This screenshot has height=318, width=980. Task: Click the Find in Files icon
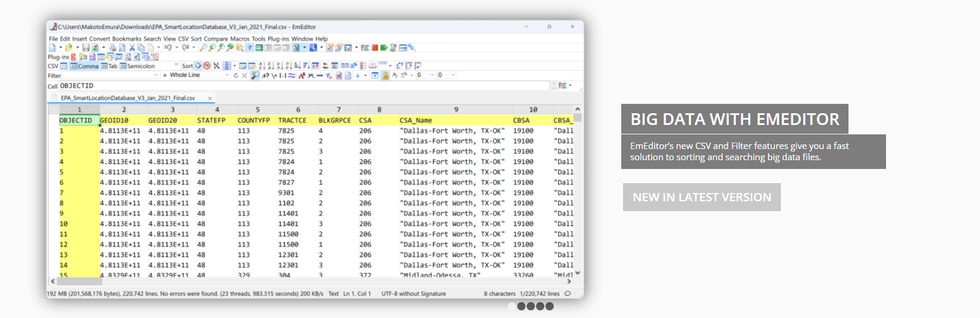pyautogui.click(x=240, y=48)
